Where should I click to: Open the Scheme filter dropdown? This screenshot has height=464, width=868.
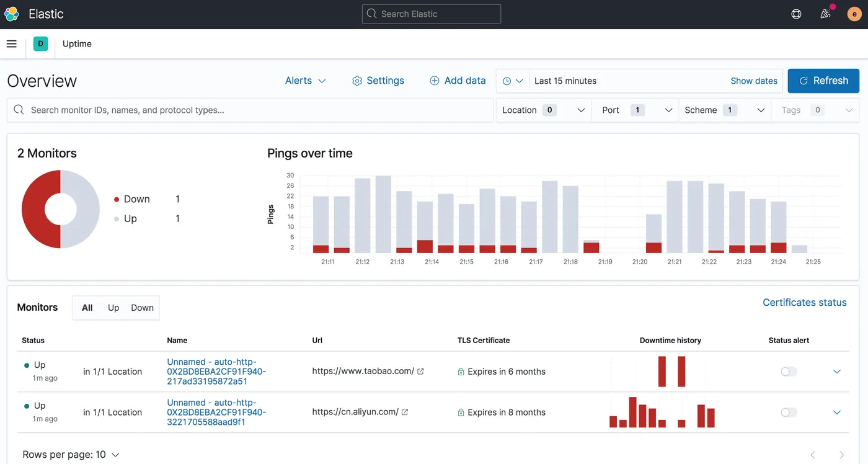tap(725, 110)
